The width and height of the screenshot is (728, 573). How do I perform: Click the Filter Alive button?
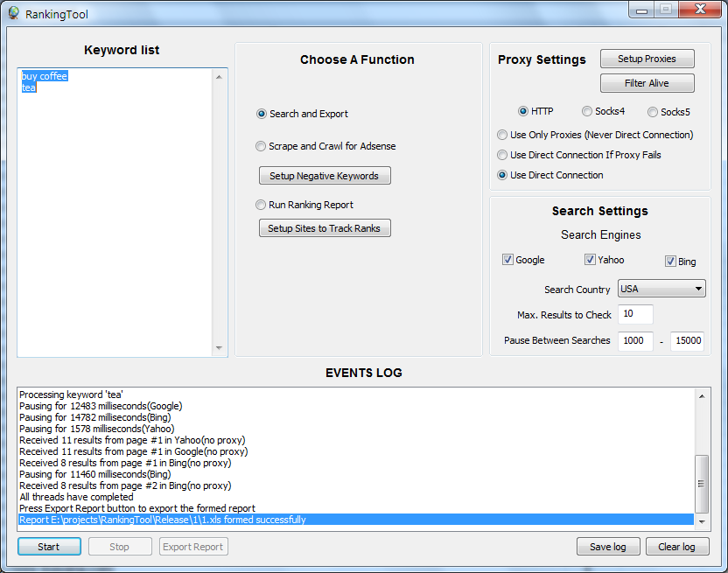[x=647, y=83]
